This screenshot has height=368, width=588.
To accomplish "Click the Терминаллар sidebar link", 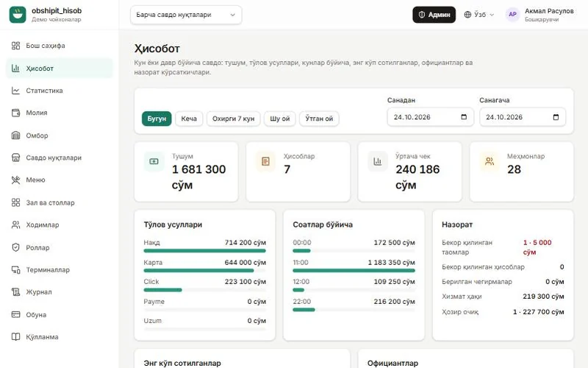I will click(60, 269).
